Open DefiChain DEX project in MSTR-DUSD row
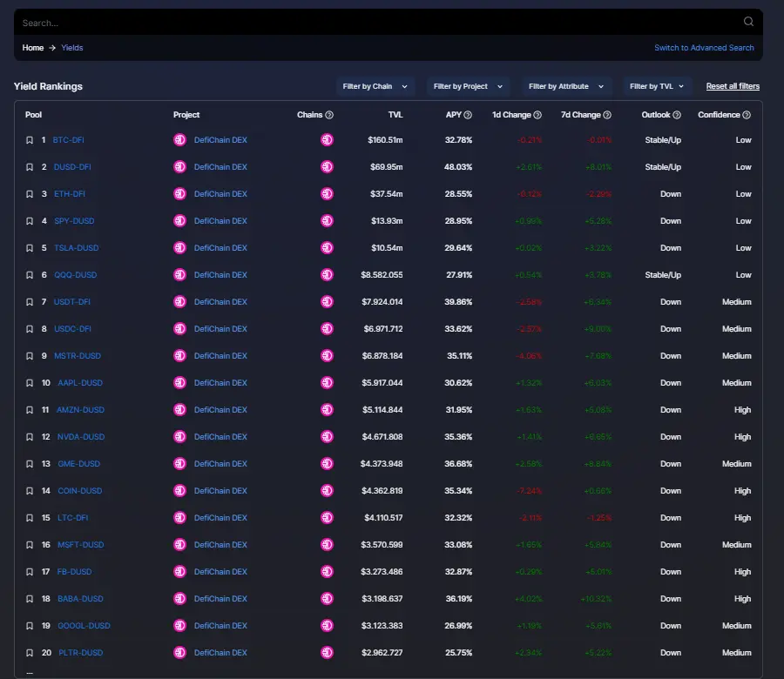 pyautogui.click(x=220, y=356)
